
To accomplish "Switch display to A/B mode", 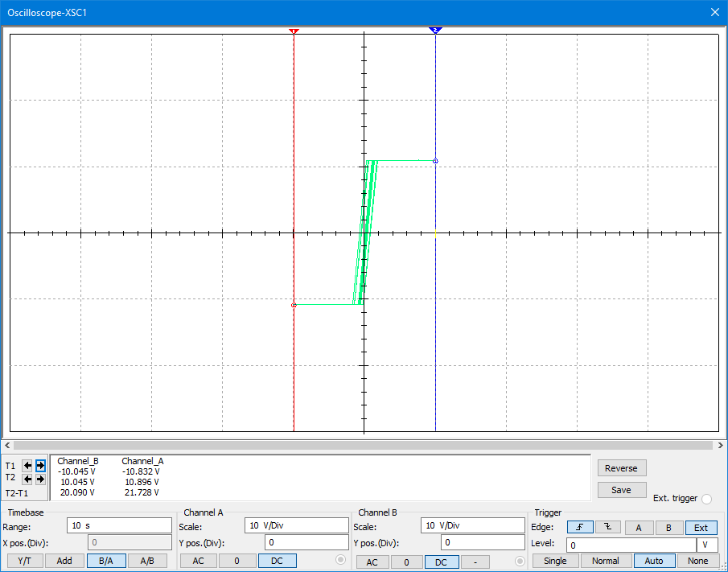I will tap(147, 561).
